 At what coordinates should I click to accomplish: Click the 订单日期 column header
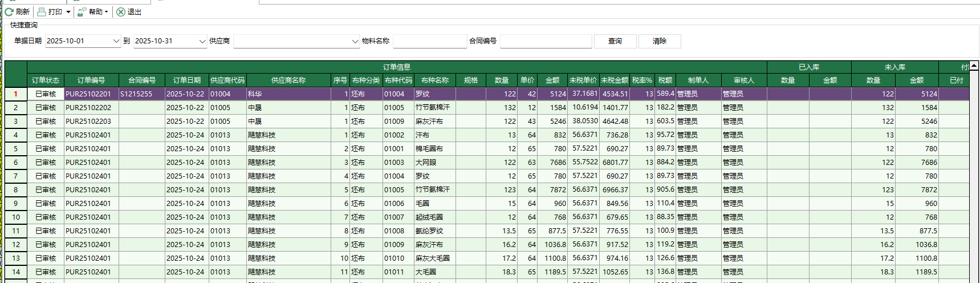187,80
